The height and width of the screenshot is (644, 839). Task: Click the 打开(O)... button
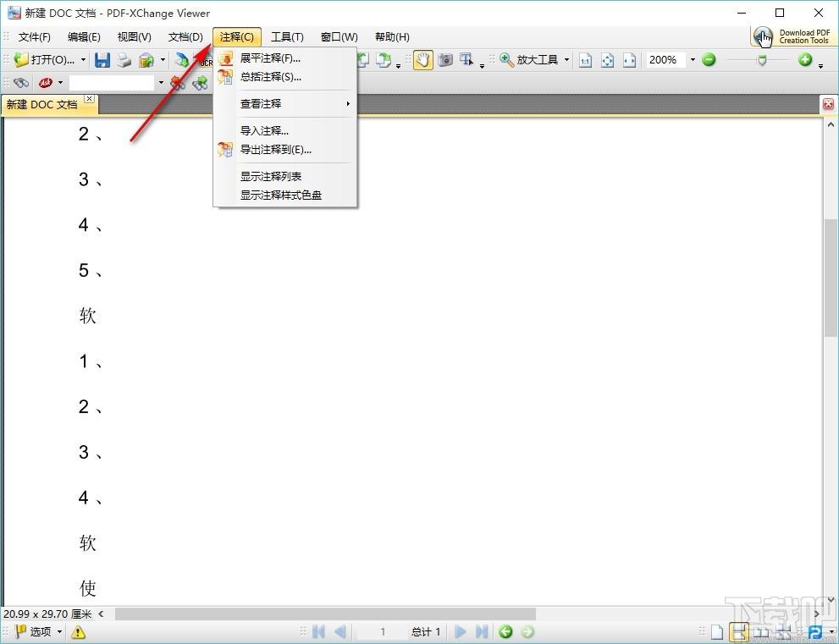pyautogui.click(x=44, y=60)
